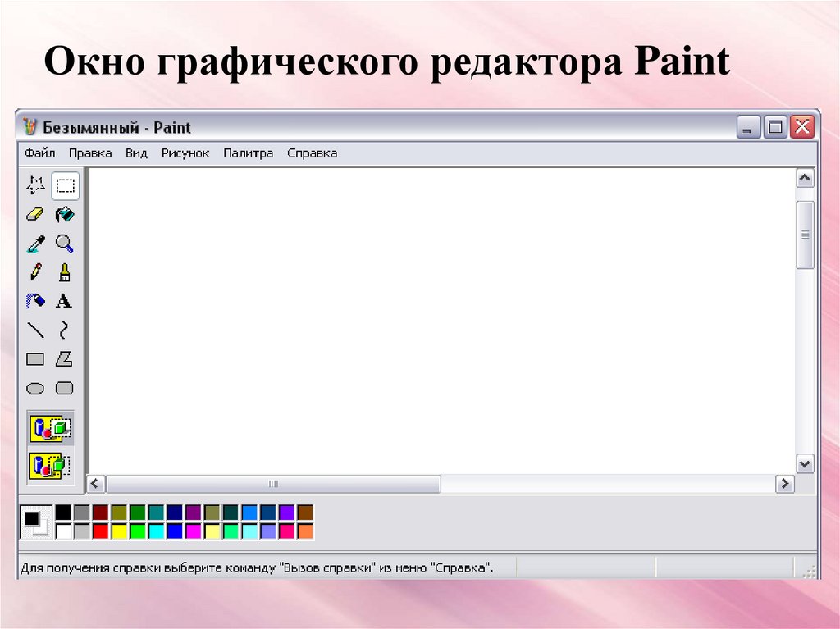840x629 pixels.
Task: Open the Палитра menu
Action: (x=248, y=153)
